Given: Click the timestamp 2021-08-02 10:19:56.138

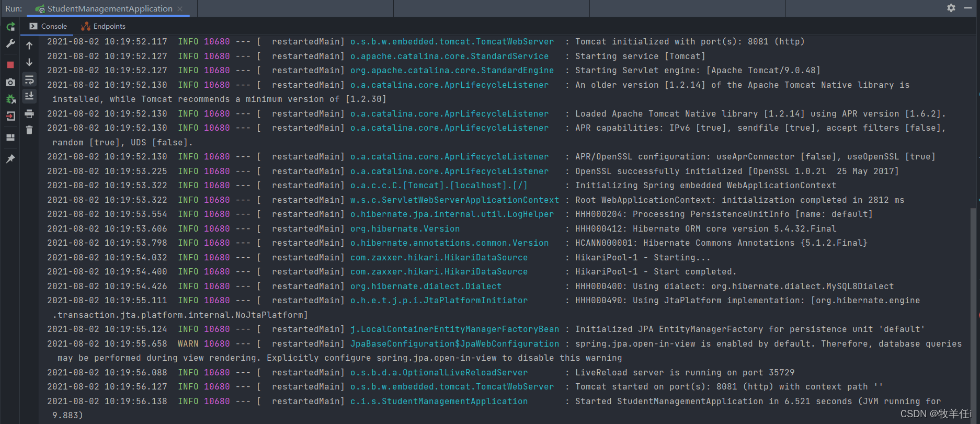Looking at the screenshot, I should click(107, 401).
